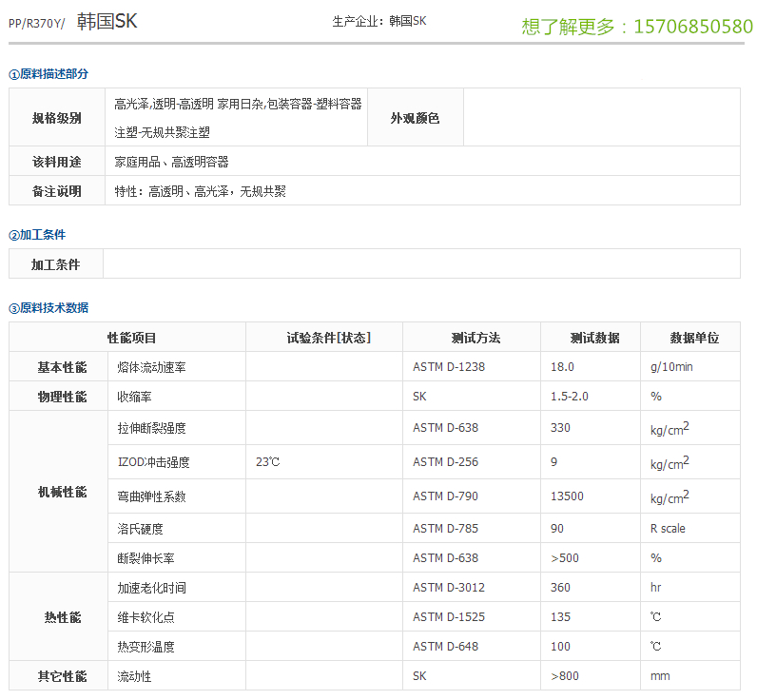757x700 pixels.
Task: Select the ③原料技术数据 section heading
Action: pyautogui.click(x=49, y=307)
